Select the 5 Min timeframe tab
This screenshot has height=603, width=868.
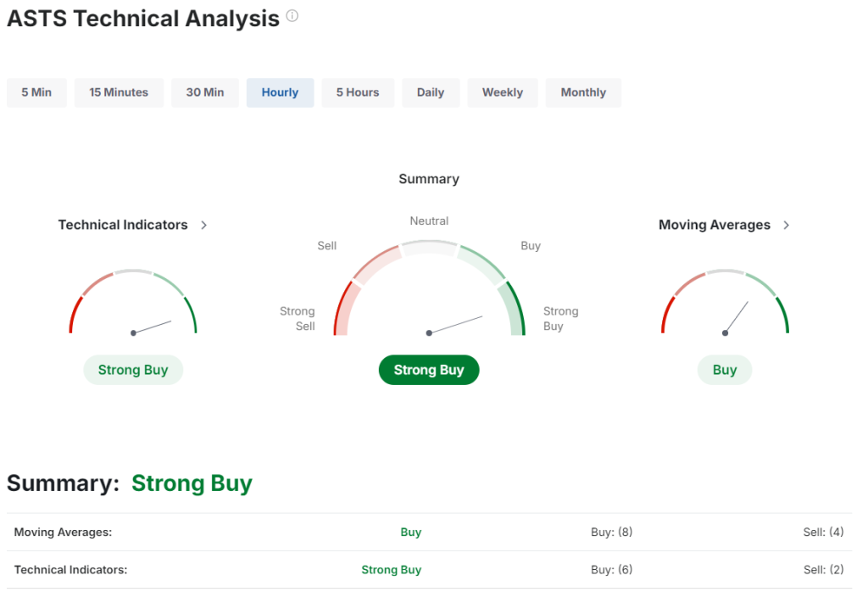tap(36, 92)
